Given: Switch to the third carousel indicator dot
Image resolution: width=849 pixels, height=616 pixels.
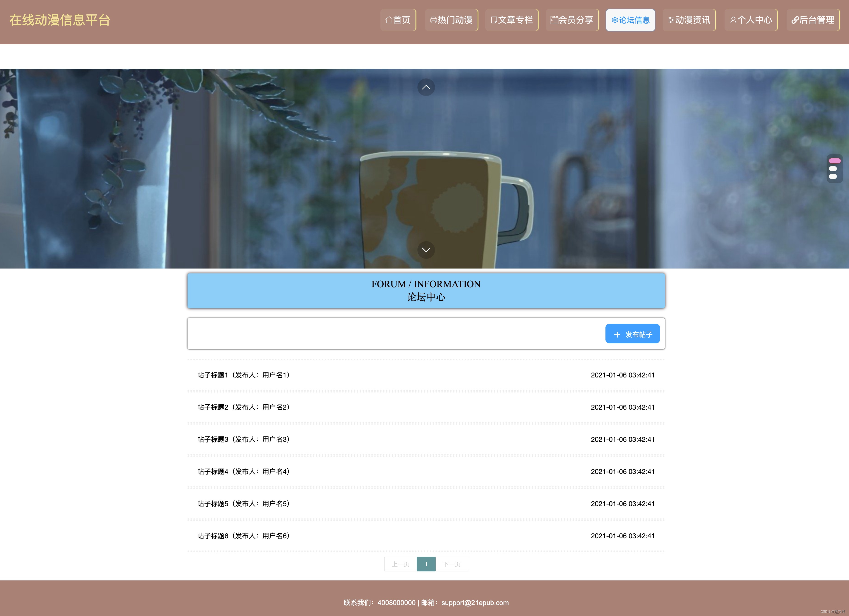Looking at the screenshot, I should (x=833, y=176).
